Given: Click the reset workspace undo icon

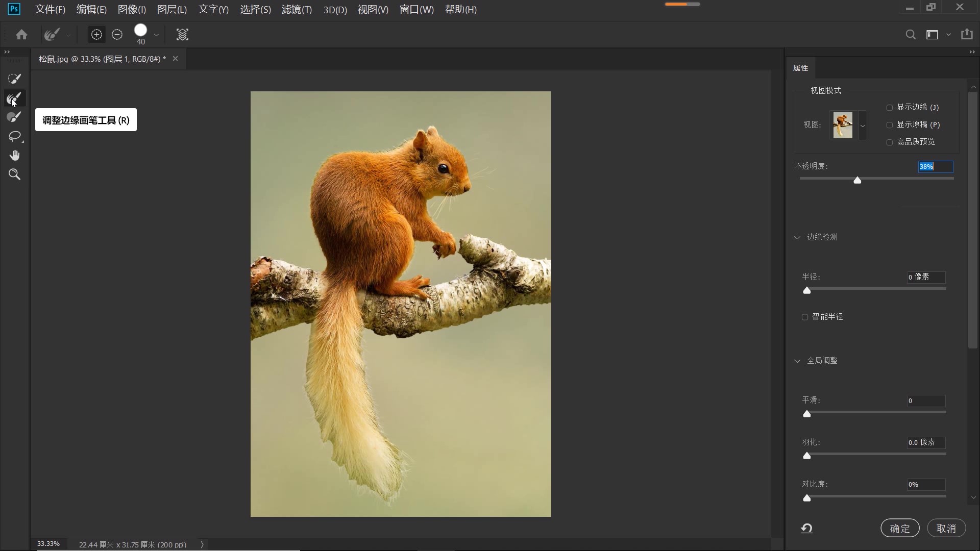Looking at the screenshot, I should click(x=806, y=528).
